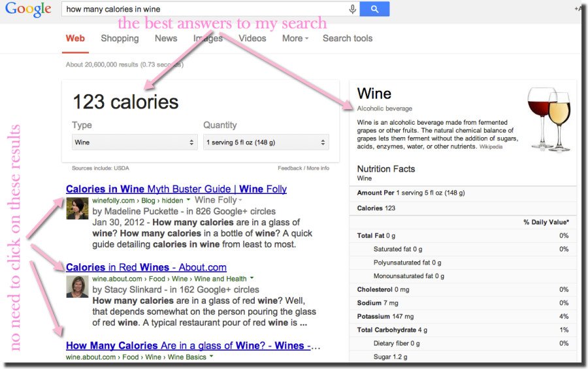Click the 123 calories answer text
This screenshot has height=369, width=588.
pos(125,102)
